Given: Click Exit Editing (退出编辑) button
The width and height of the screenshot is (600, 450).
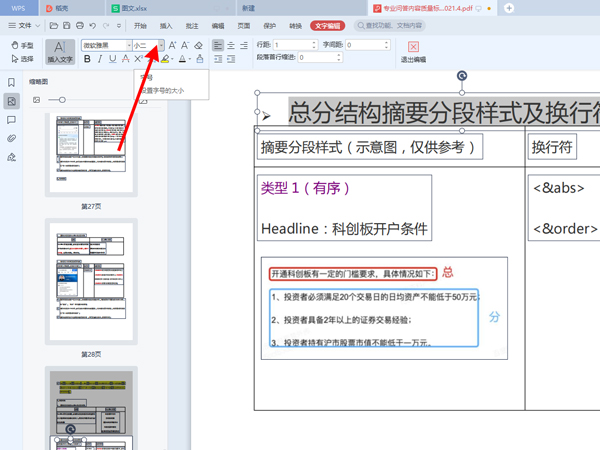Looking at the screenshot, I should pyautogui.click(x=413, y=51).
